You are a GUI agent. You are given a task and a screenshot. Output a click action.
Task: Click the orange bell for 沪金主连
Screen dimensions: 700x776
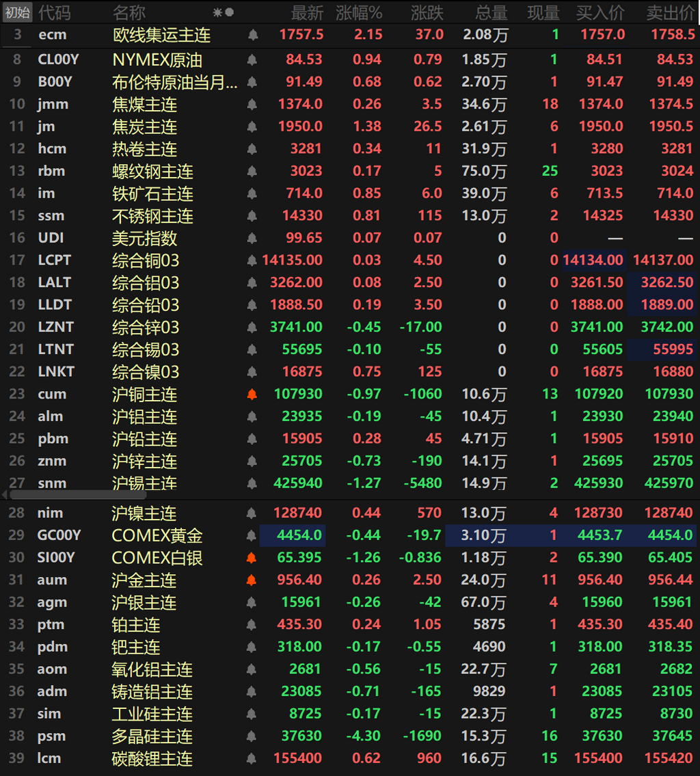tap(252, 580)
